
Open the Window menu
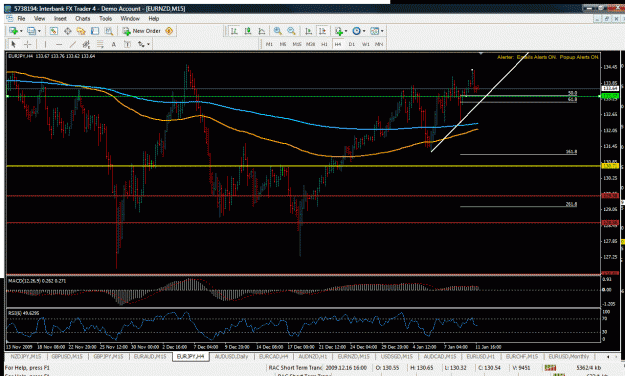tap(130, 18)
